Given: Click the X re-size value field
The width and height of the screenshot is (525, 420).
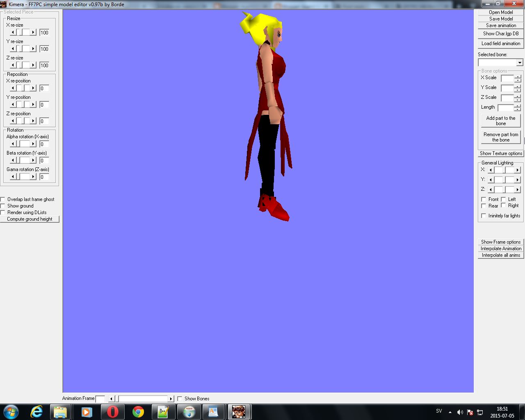Looking at the screenshot, I should click(x=44, y=32).
